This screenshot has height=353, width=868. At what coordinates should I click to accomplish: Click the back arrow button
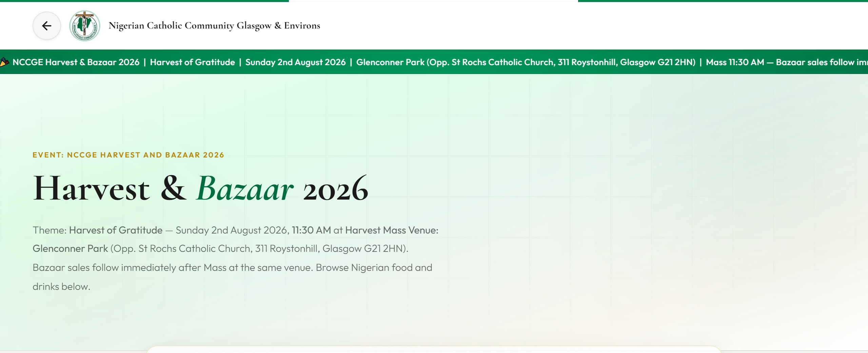click(x=47, y=26)
